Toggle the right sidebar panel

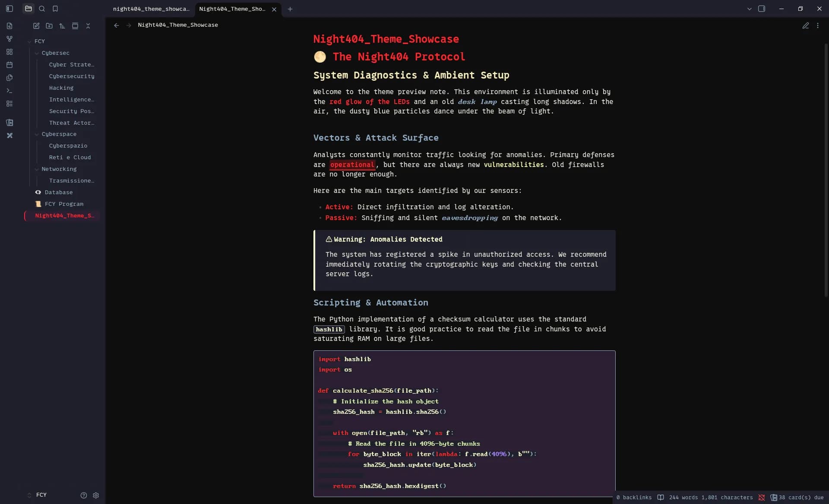pos(762,9)
